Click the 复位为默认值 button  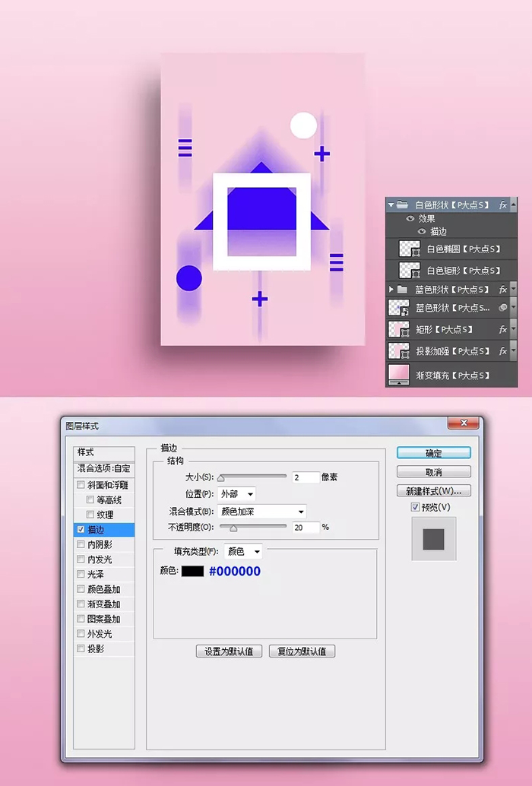302,651
